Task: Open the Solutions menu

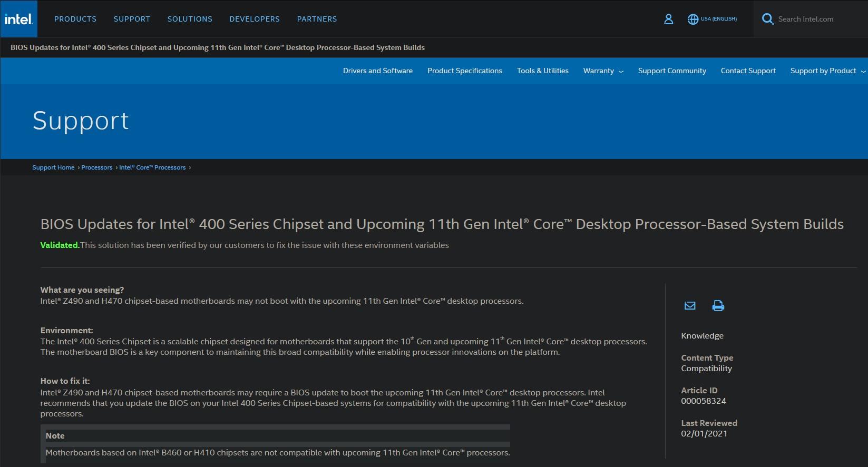Action: [x=190, y=19]
